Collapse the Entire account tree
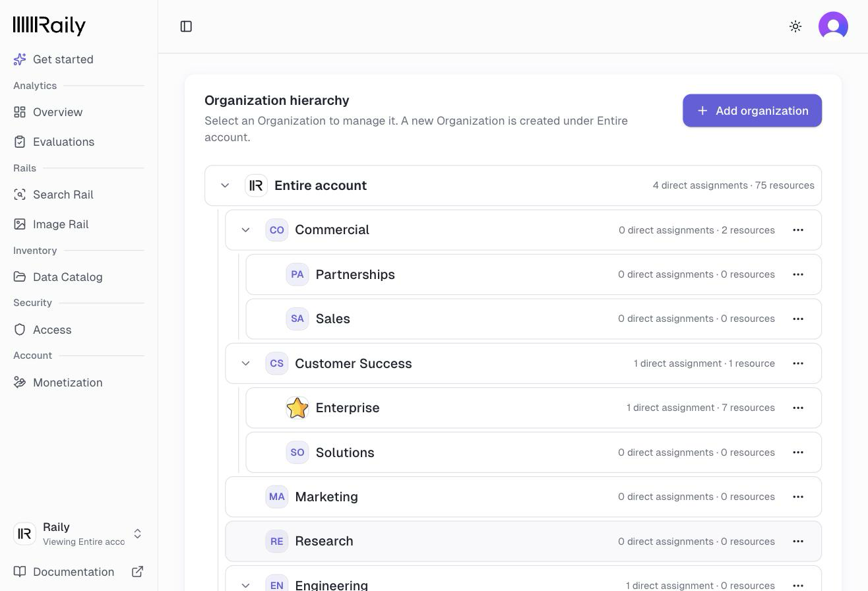868x591 pixels. pyautogui.click(x=225, y=185)
